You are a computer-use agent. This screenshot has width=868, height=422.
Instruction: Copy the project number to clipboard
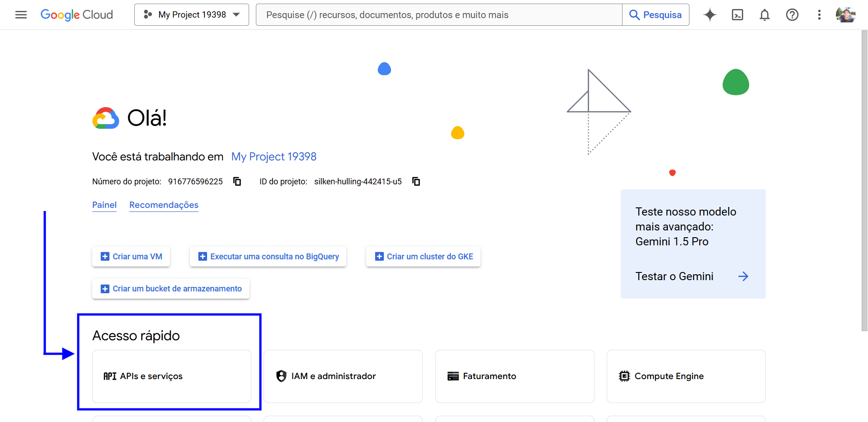[x=237, y=181]
